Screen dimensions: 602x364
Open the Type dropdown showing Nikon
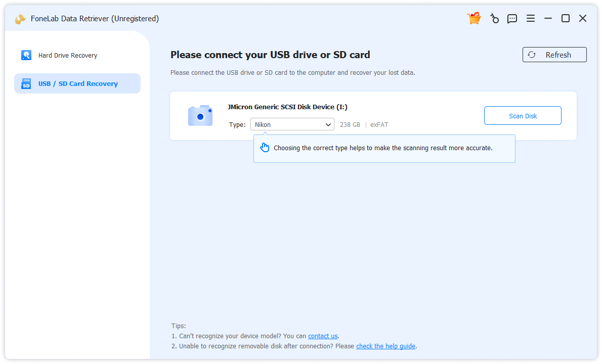292,124
